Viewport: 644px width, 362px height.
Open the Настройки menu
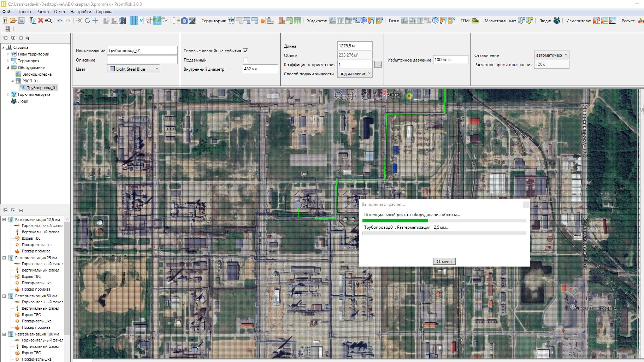(81, 12)
